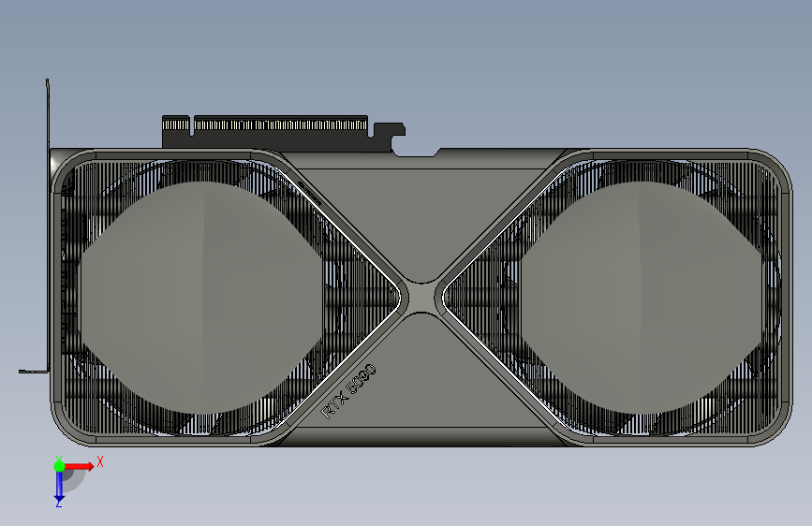Viewport: 812px width, 526px height.
Task: Click the red X axis arrow of the triad
Action: point(79,467)
